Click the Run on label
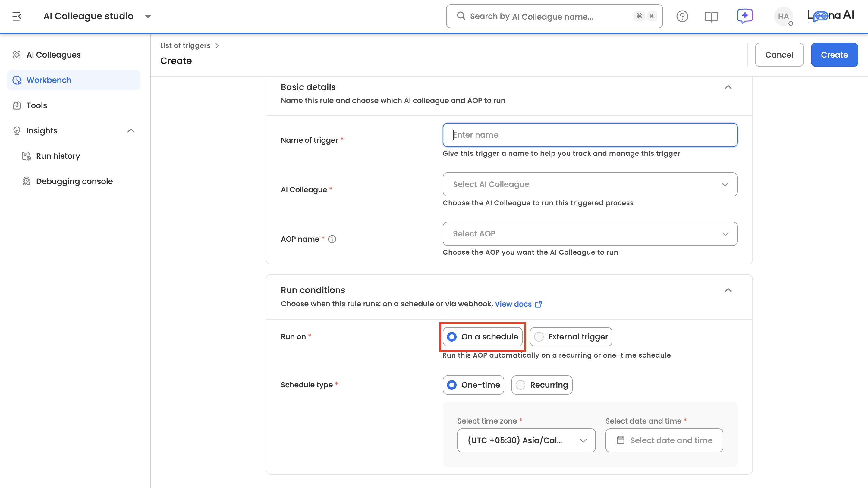This screenshot has width=868, height=488. point(293,337)
